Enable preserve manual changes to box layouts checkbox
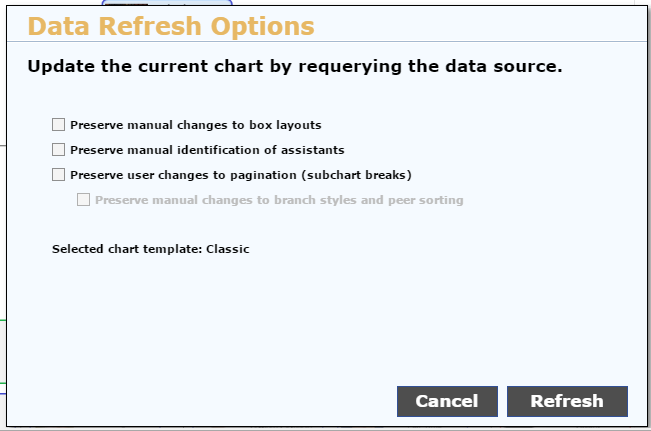The image size is (651, 431). click(x=58, y=125)
